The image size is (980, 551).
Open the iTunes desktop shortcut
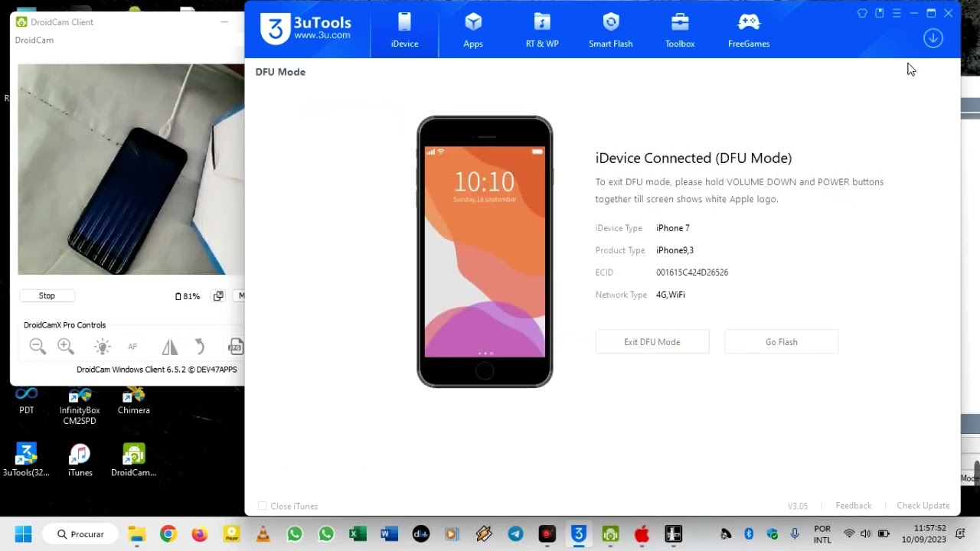click(80, 460)
